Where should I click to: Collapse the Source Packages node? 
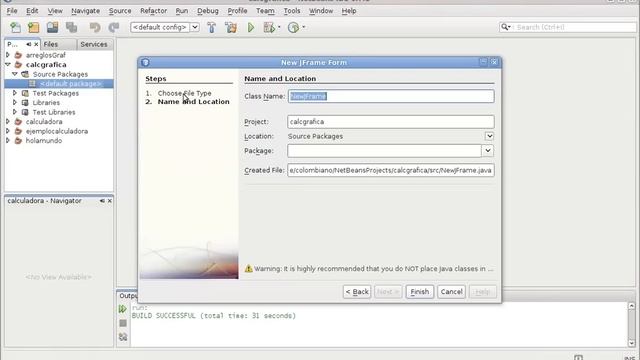click(15, 74)
